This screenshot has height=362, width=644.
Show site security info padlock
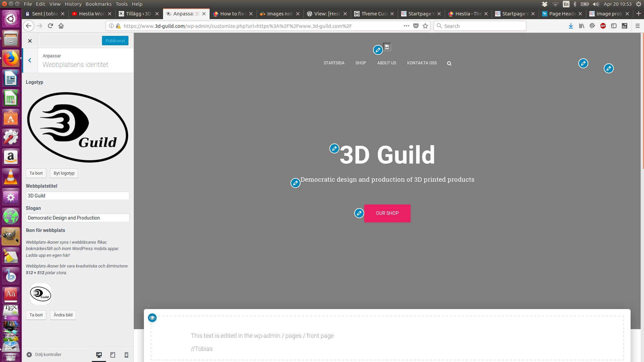118,26
